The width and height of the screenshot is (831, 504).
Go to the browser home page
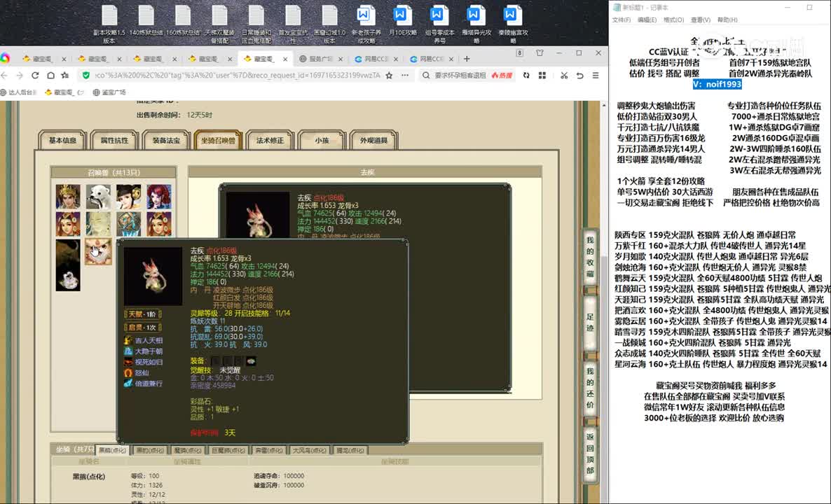[x=50, y=75]
